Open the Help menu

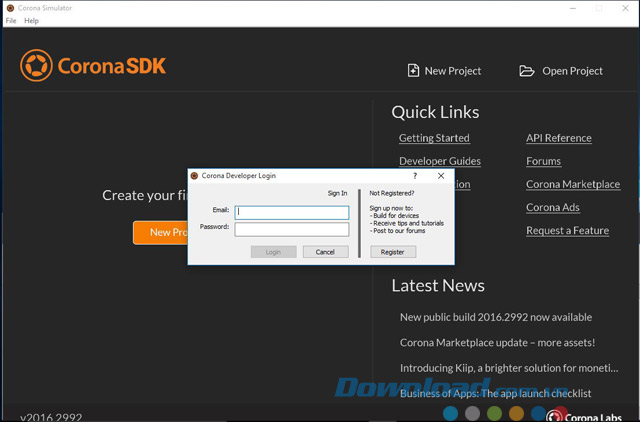pyautogui.click(x=31, y=20)
